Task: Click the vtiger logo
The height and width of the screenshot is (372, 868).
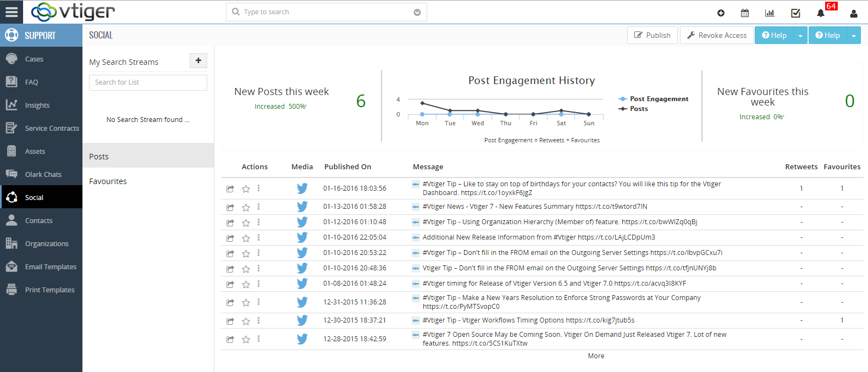Action: [73, 12]
